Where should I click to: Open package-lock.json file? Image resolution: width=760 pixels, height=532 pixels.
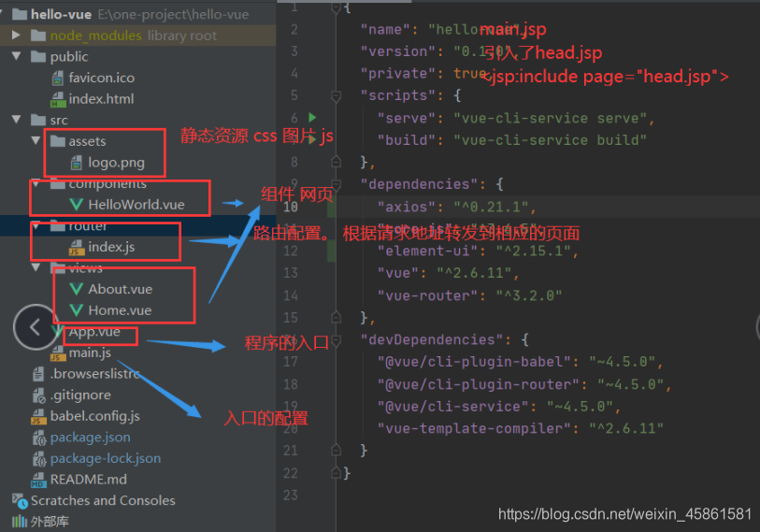click(106, 458)
